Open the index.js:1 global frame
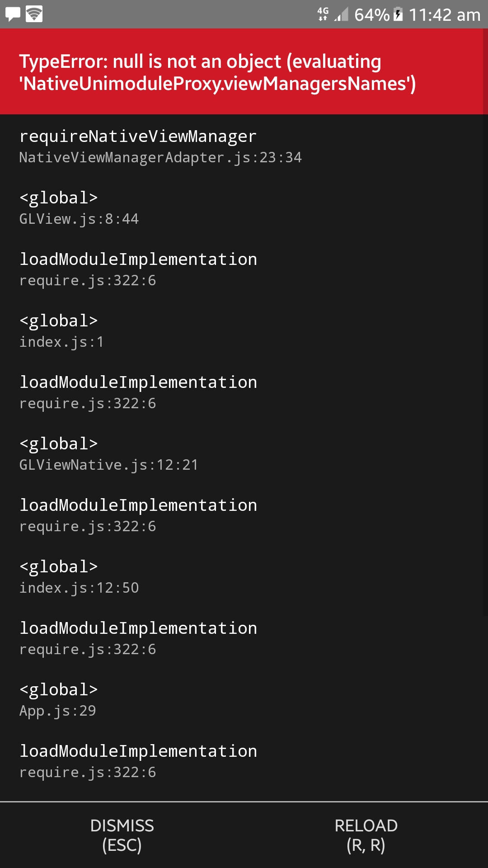Screen dimensions: 488x868 click(x=61, y=342)
